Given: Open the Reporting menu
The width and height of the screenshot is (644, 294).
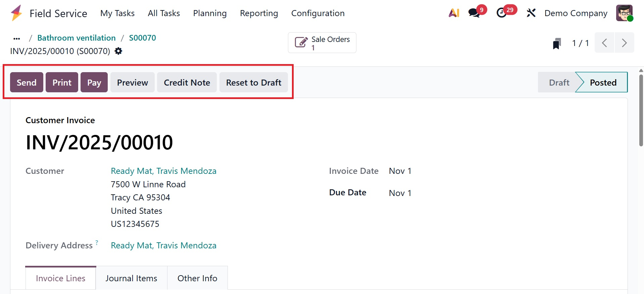Looking at the screenshot, I should pos(259,13).
